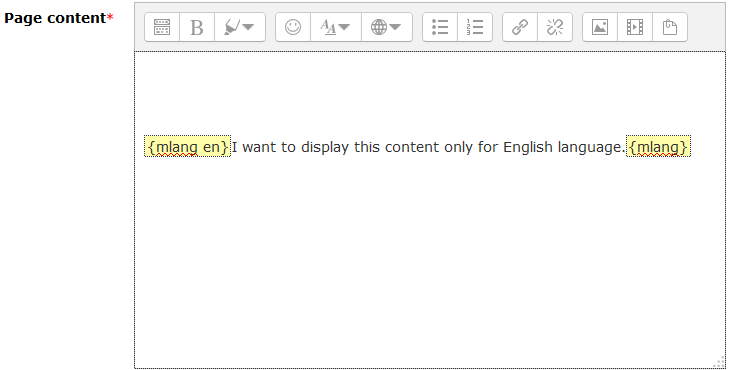This screenshot has width=730, height=370.
Task: Insert an image using the picture icon
Action: 600,27
